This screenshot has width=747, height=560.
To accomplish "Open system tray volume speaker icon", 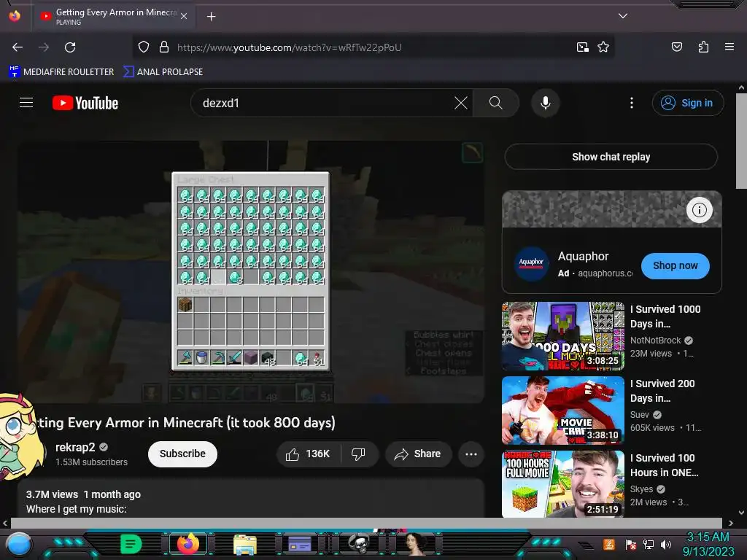I will (666, 544).
